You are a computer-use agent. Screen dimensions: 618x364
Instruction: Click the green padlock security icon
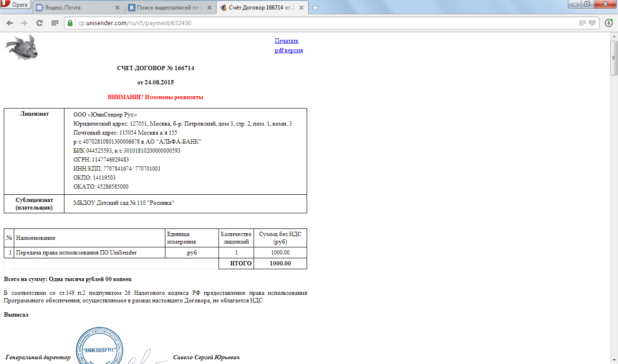point(70,23)
